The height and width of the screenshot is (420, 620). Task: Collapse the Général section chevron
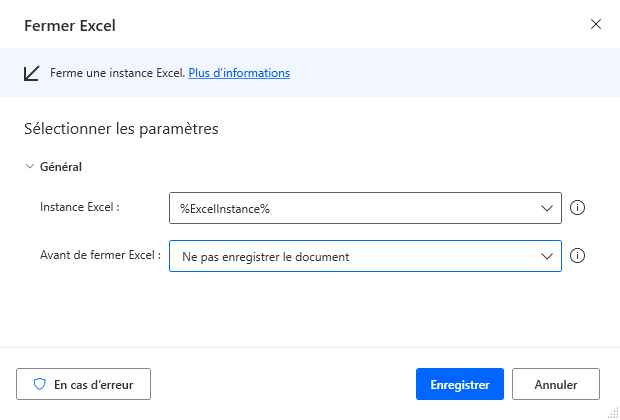coord(29,167)
